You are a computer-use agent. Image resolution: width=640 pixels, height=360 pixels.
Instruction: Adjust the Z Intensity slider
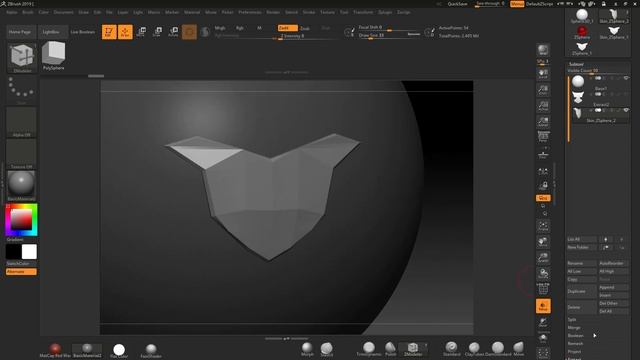pyautogui.click(x=307, y=36)
